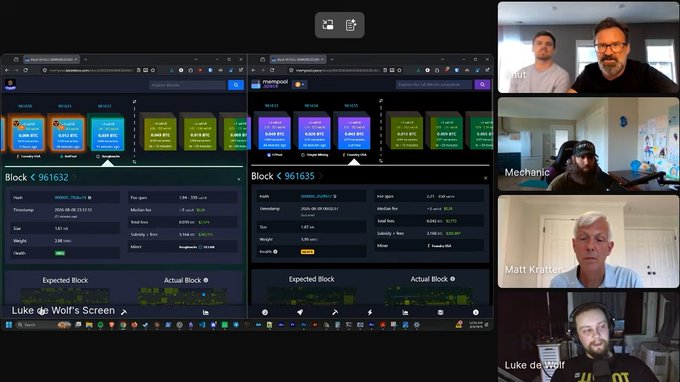The width and height of the screenshot is (680, 382).
Task: Switch to right browser's Block tab
Action: click(298, 59)
